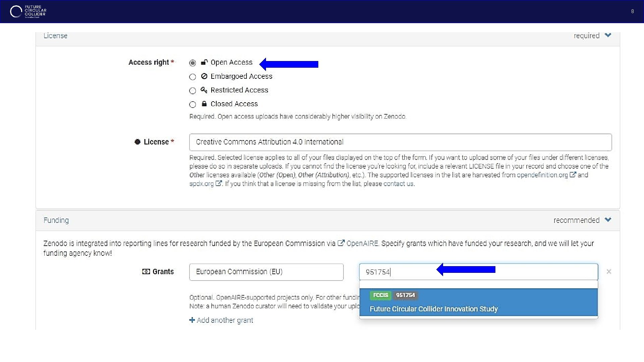This screenshot has height=362, width=644.
Task: Select the Open Access radio button
Action: point(193,63)
